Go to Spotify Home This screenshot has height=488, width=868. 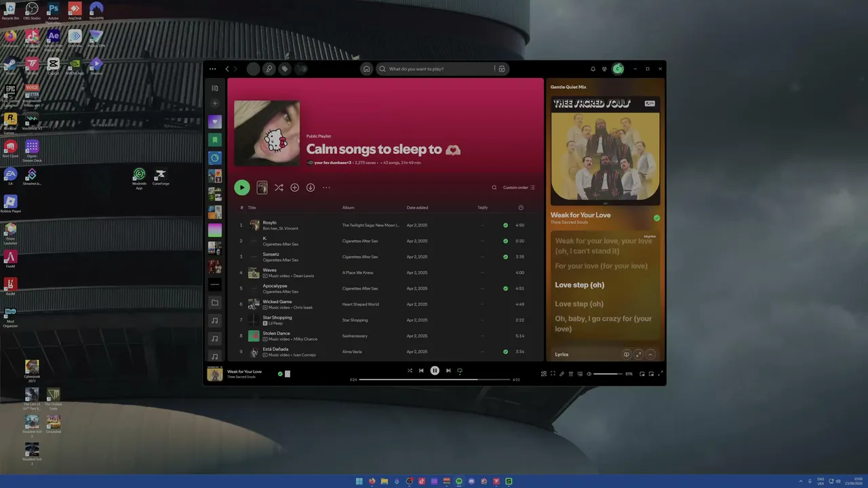[x=366, y=68]
